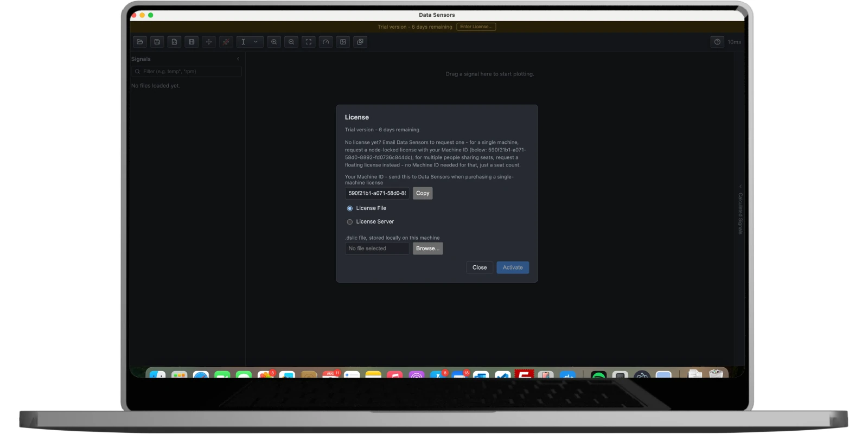Copy the Machine ID
The width and height of the screenshot is (868, 434).
[x=423, y=193]
